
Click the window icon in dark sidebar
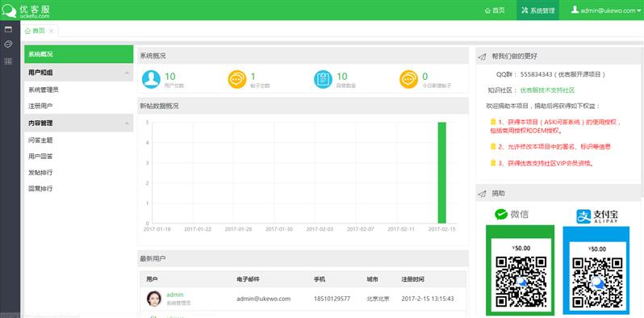8,29
